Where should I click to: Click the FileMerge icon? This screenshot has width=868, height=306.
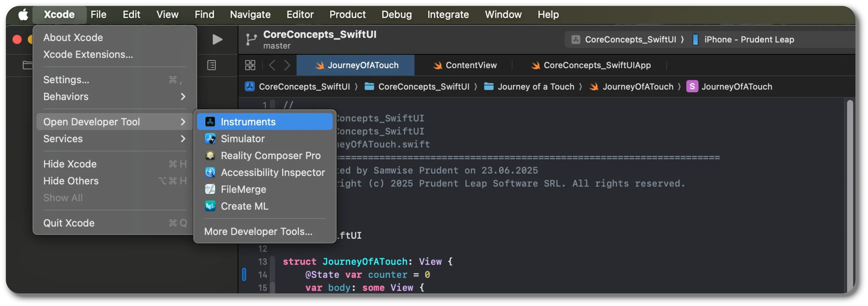click(x=210, y=189)
